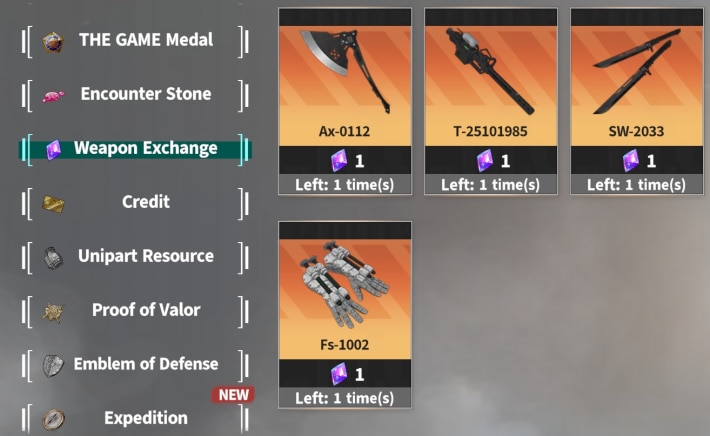710x436 pixels.
Task: Open the THE GAME Medal shop tab
Action: click(x=135, y=41)
